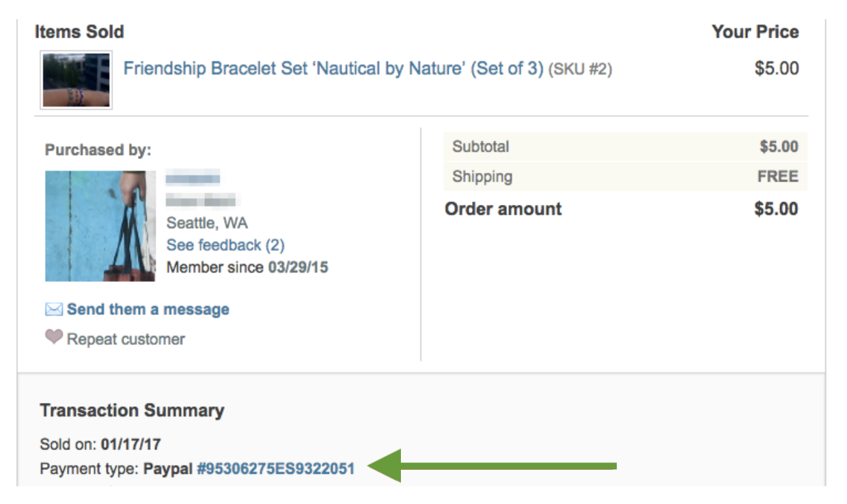Image resolution: width=847 pixels, height=504 pixels.
Task: Click the Shipping FREE value
Action: click(778, 177)
